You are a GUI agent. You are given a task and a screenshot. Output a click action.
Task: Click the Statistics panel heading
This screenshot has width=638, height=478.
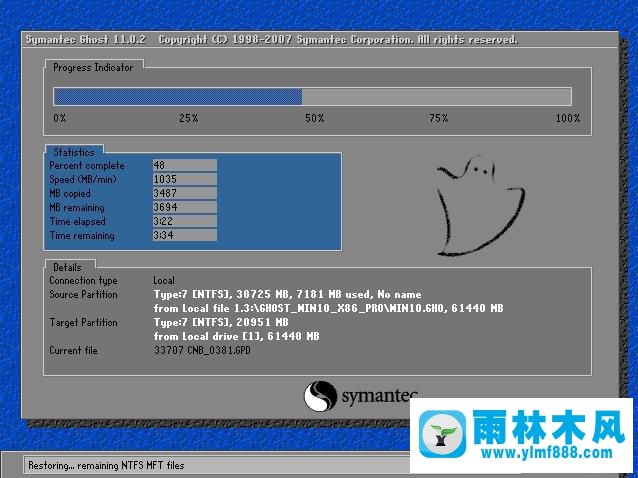tap(74, 152)
